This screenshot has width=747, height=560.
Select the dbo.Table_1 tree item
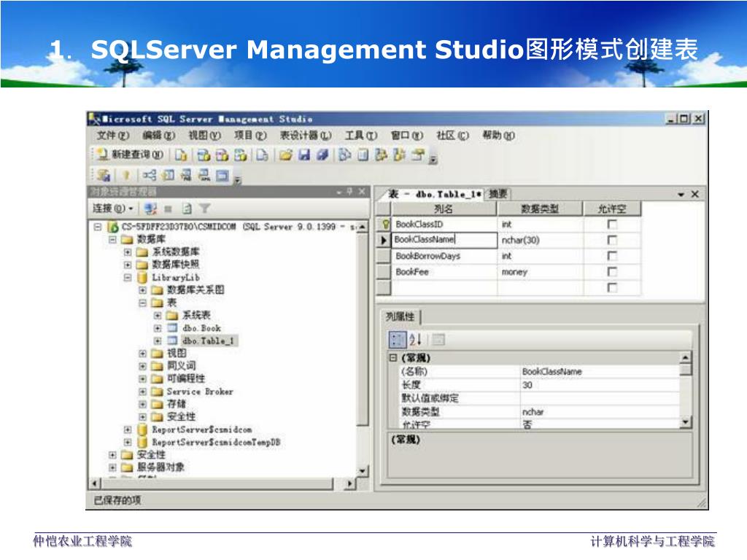click(208, 341)
